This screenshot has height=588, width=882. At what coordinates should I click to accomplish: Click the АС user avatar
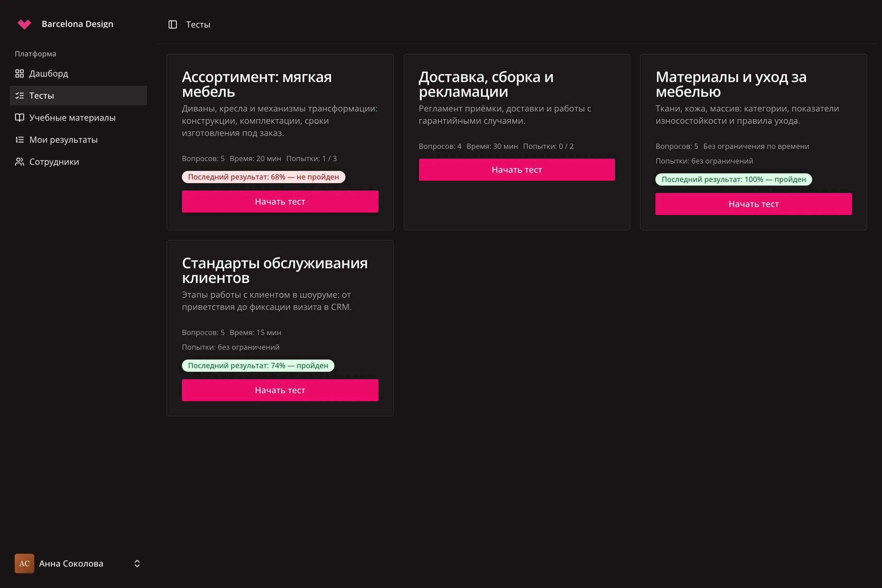pyautogui.click(x=24, y=563)
